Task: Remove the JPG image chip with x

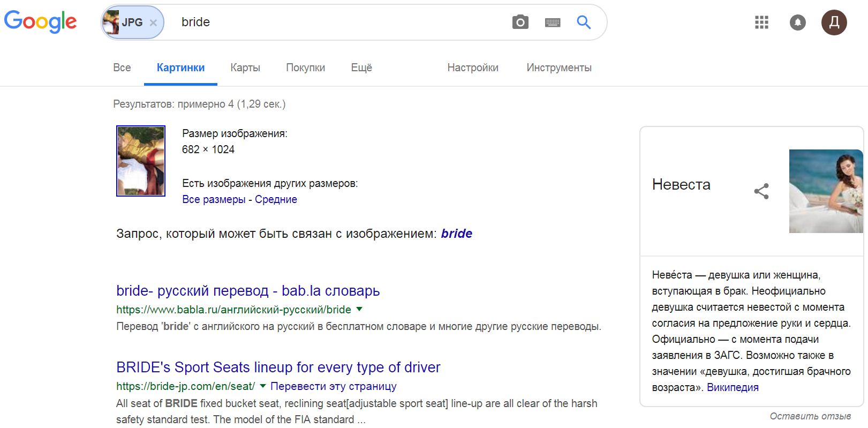Action: click(153, 22)
